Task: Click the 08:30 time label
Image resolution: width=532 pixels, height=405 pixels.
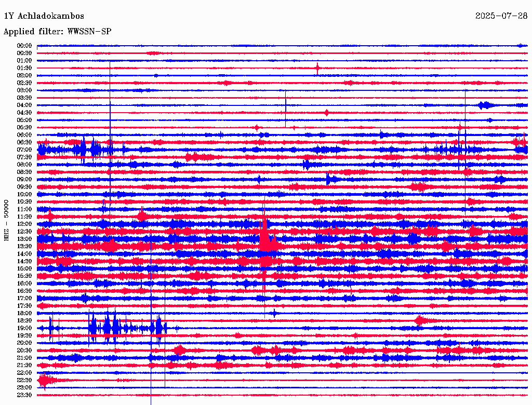Action: 24,172
